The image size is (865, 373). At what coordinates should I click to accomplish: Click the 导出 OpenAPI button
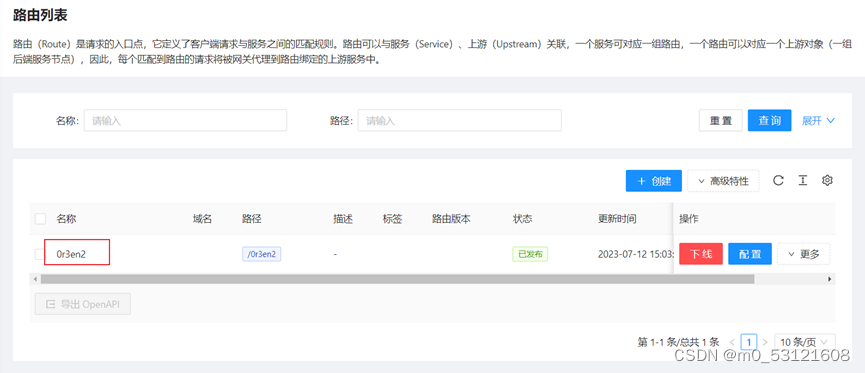(x=83, y=304)
